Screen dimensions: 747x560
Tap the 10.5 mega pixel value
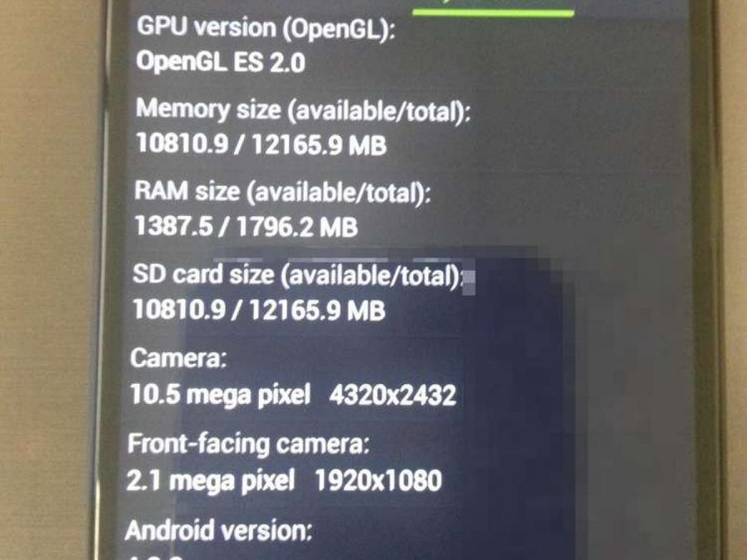coord(220,394)
